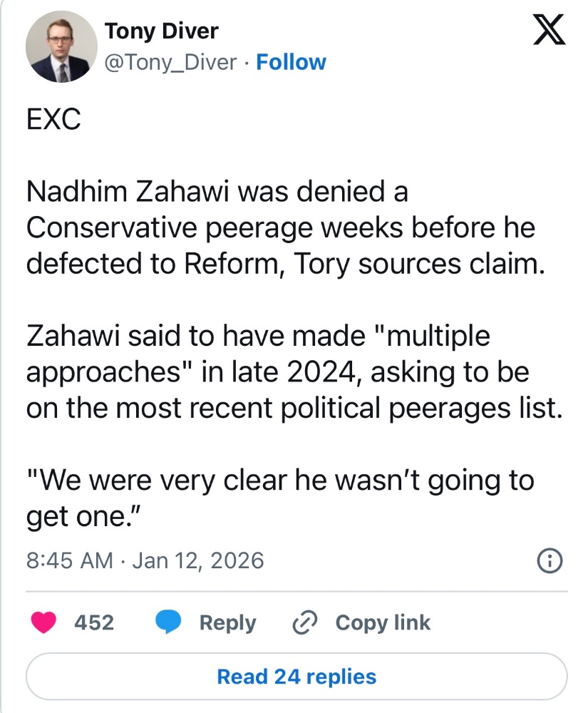This screenshot has height=713, width=588.
Task: Click the chain link icon
Action: 304,622
